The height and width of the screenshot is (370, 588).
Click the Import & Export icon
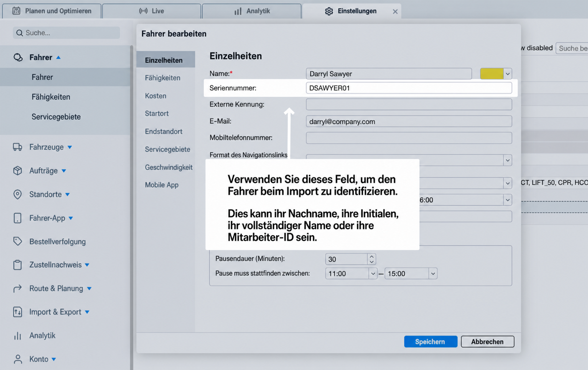click(17, 312)
